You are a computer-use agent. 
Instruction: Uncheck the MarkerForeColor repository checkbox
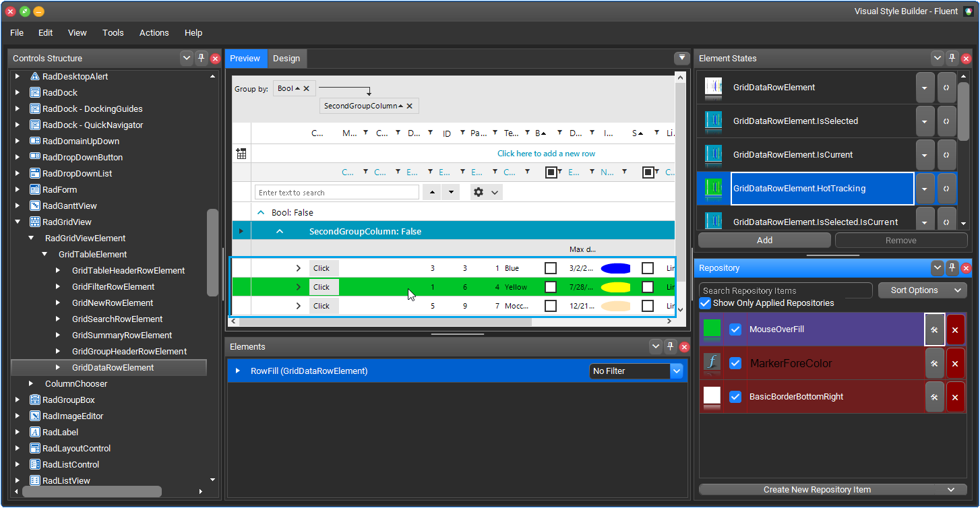tap(735, 363)
